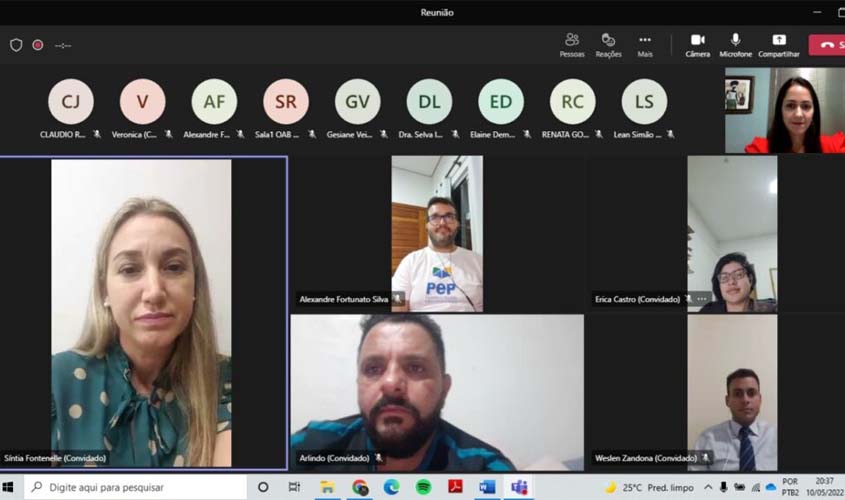Click the Compartilhar share screen icon
Image resolution: width=845 pixels, height=500 pixels.
[x=778, y=44]
